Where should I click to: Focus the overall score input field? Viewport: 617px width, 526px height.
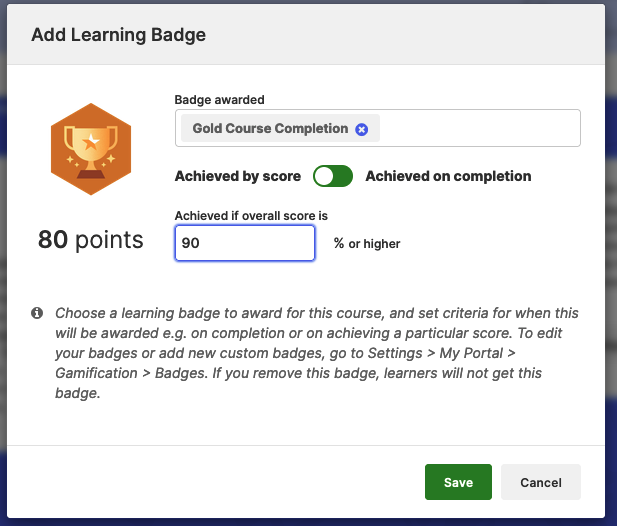(x=245, y=243)
